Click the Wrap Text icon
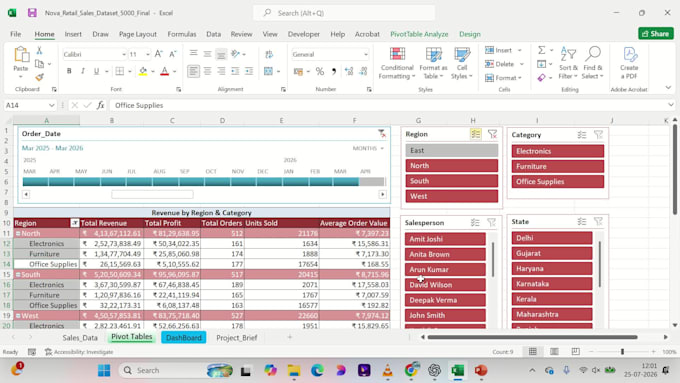Screen dimensions: 680x383 click(x=269, y=54)
